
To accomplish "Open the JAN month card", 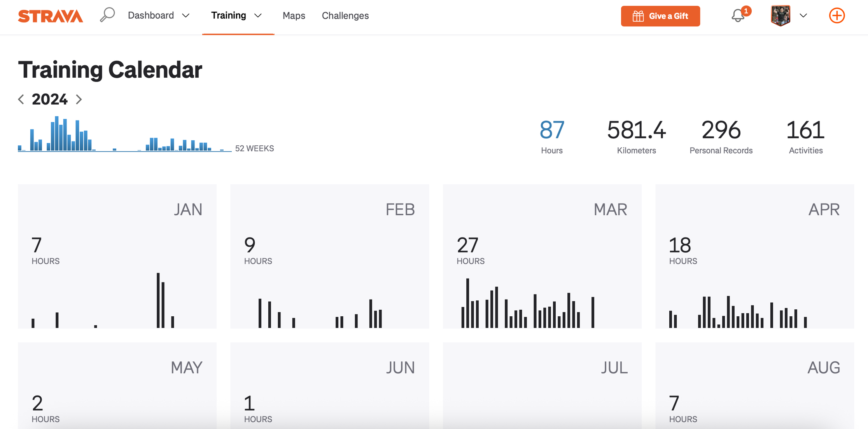I will (x=117, y=256).
